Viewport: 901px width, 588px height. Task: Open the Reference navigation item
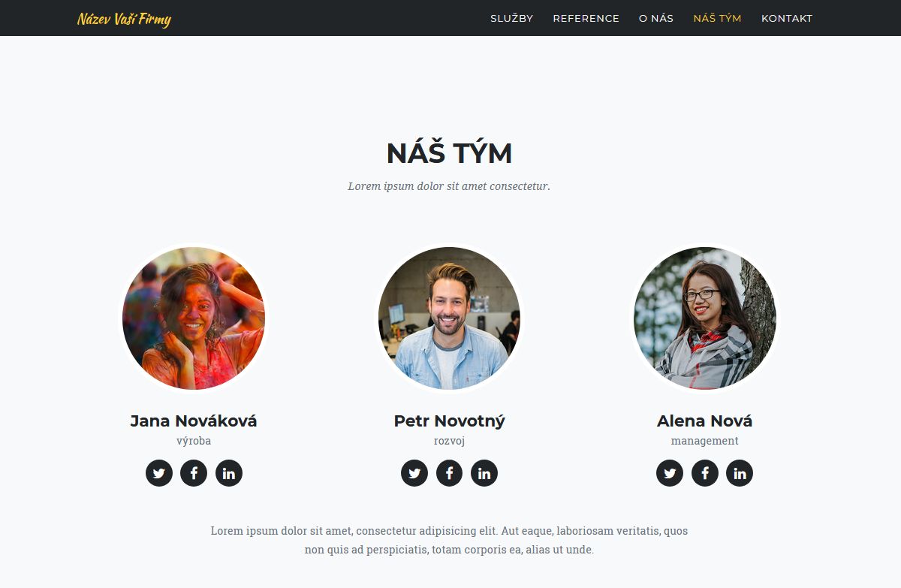click(586, 18)
